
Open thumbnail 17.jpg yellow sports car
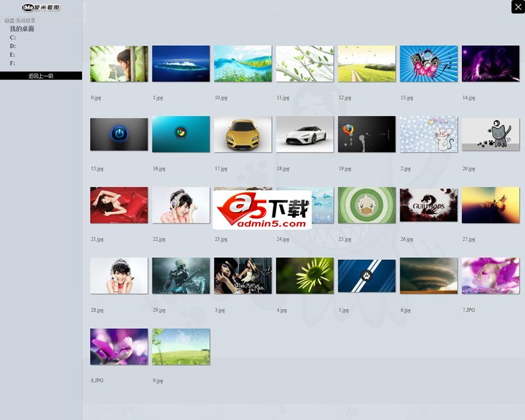coord(243,135)
